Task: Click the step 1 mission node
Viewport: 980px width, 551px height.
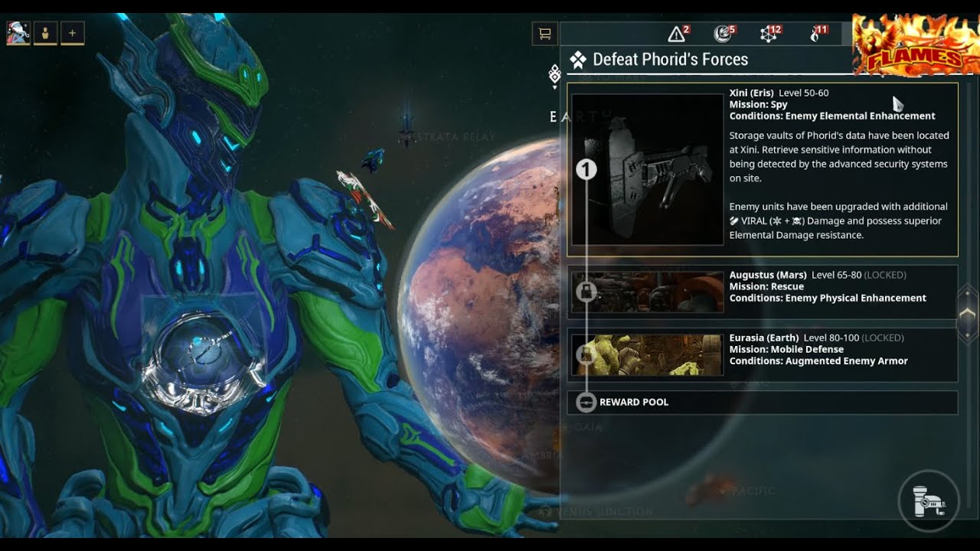Action: coord(586,169)
